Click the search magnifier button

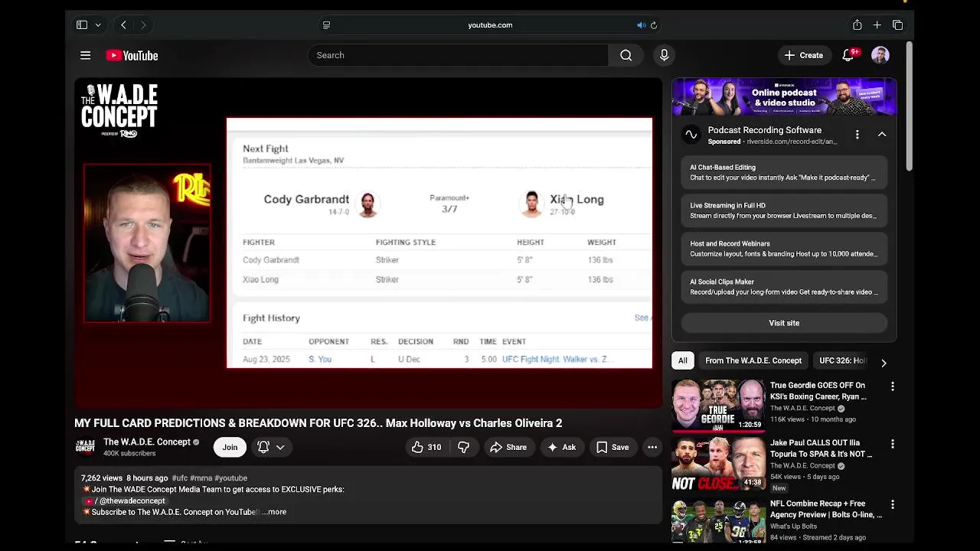626,55
